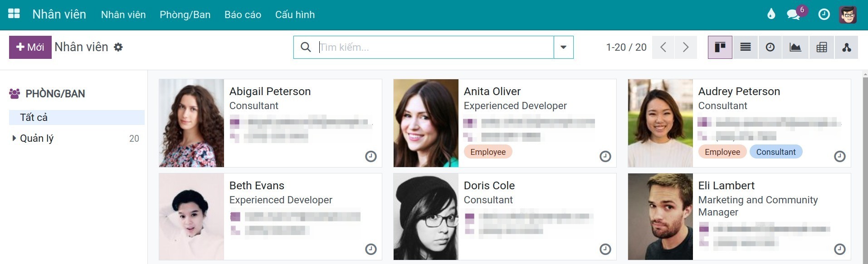Viewport: 868px width, 264px height.
Task: Click the Mới button
Action: pos(30,47)
